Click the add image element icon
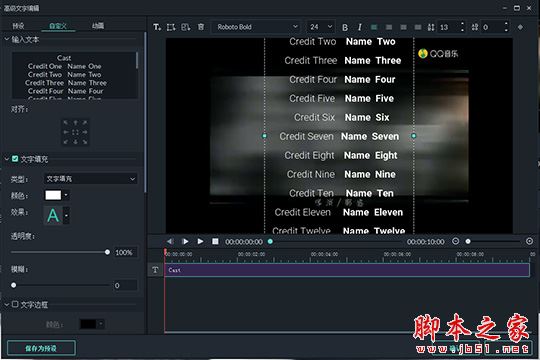The width and height of the screenshot is (540, 360). [186, 27]
